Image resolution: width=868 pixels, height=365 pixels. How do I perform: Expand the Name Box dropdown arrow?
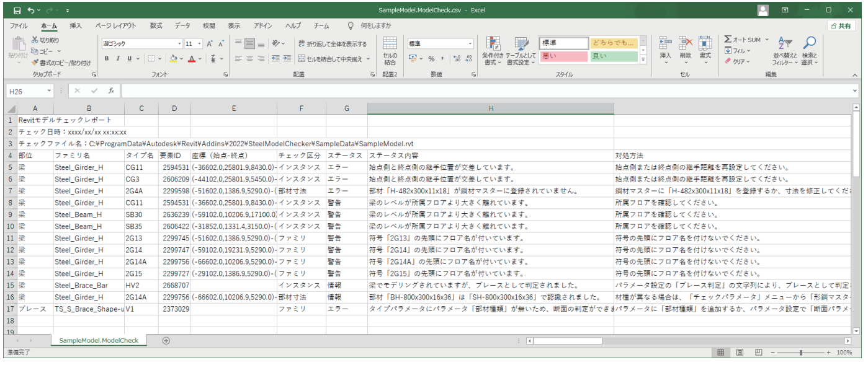(x=51, y=91)
